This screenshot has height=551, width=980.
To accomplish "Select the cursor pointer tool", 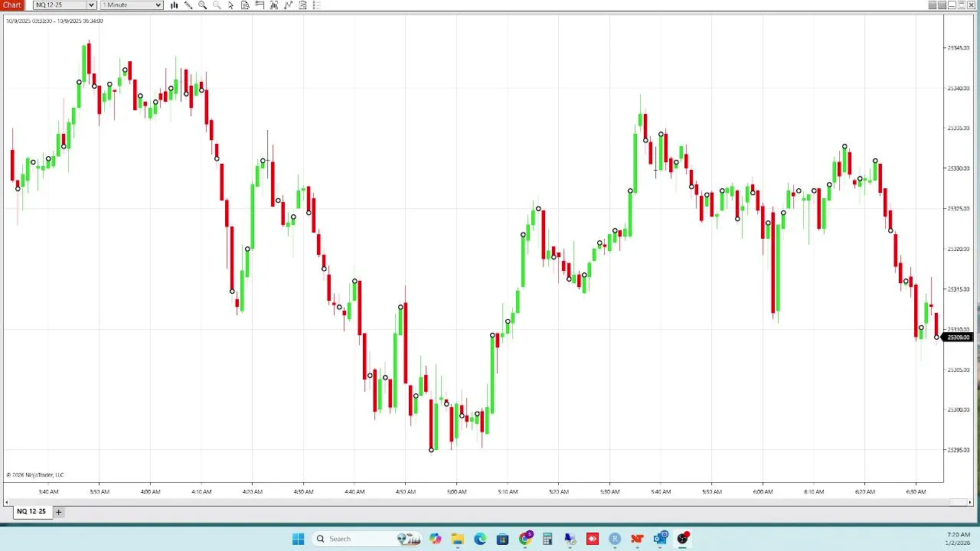I will 231,5.
